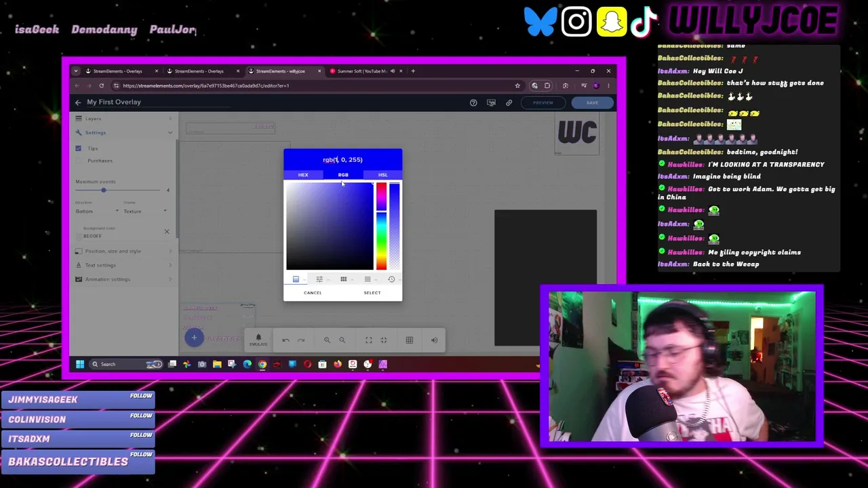Open a new browser tab
This screenshot has width=868, height=488.
[x=413, y=71]
